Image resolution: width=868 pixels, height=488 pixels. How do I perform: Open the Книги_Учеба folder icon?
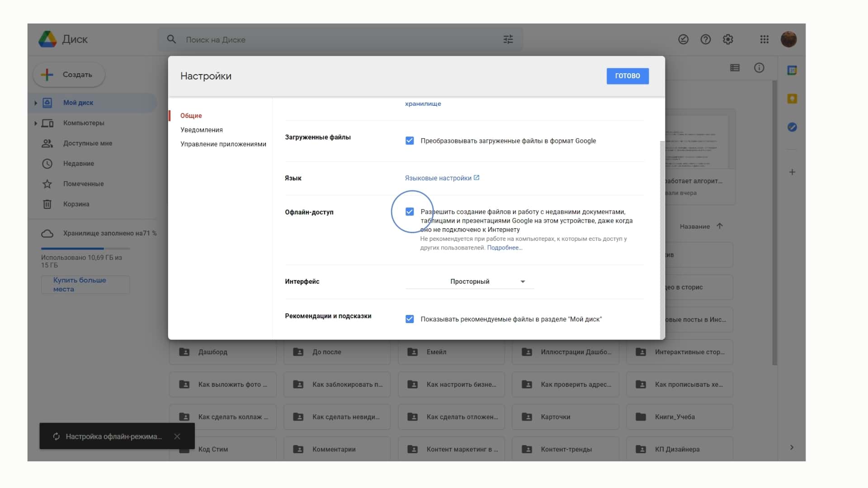click(641, 417)
